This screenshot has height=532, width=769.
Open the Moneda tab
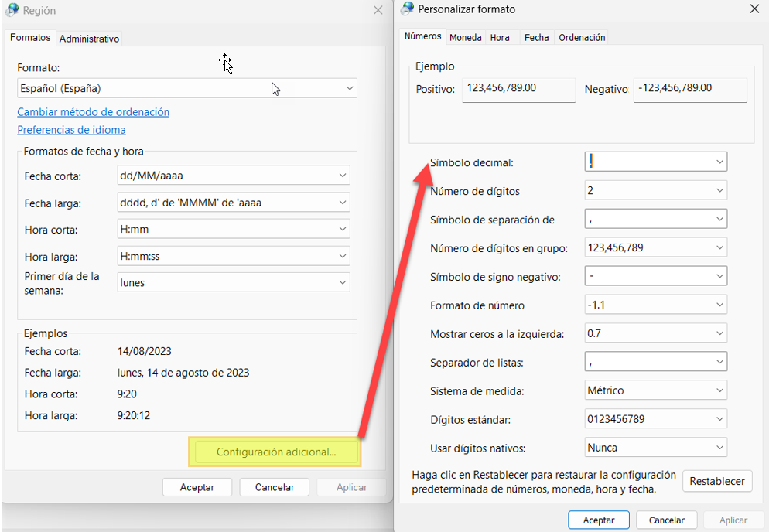click(x=465, y=37)
